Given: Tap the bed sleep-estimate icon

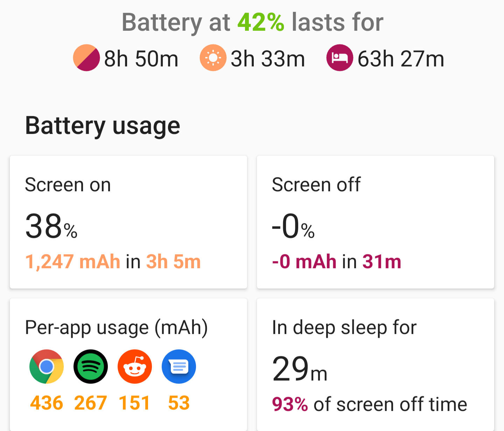Looking at the screenshot, I should 340,58.
